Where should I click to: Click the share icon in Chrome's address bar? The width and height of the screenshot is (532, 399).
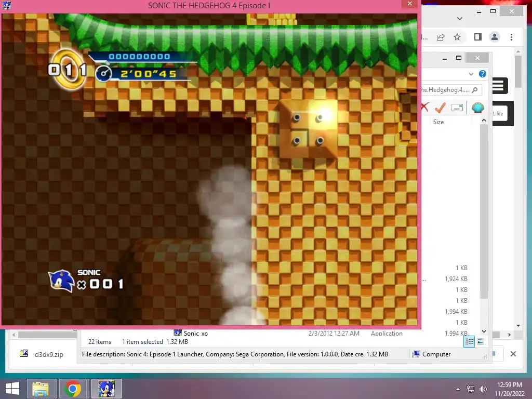coord(441,37)
